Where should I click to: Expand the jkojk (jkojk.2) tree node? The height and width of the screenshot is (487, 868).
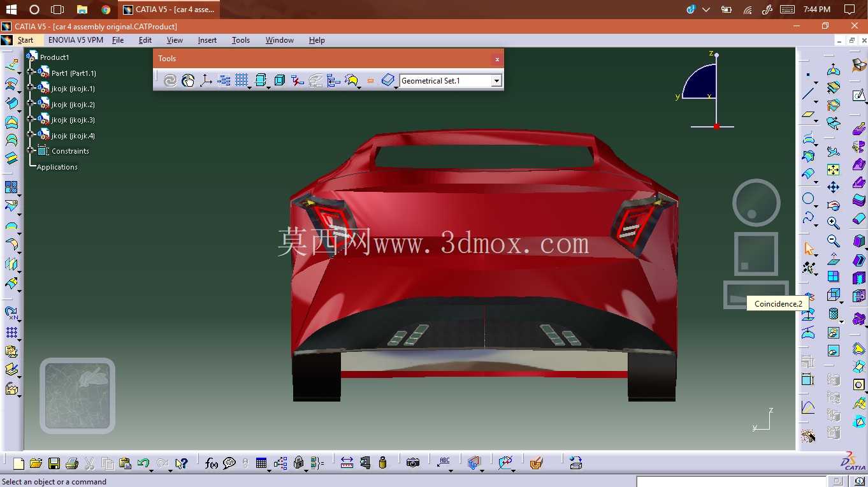[30, 104]
